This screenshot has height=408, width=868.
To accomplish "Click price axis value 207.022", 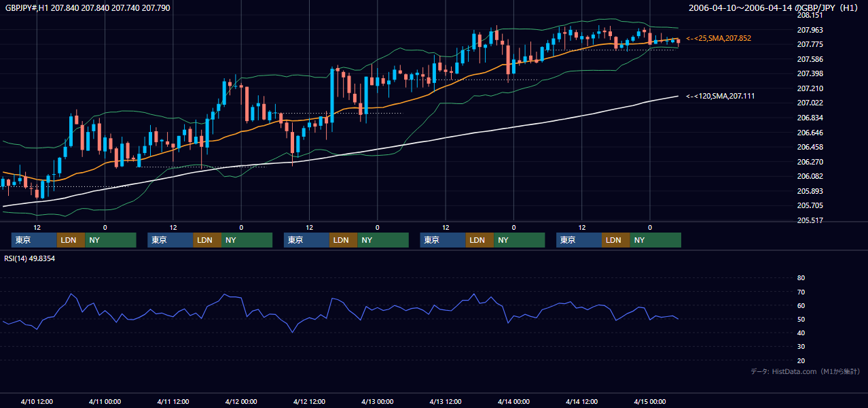I will pyautogui.click(x=810, y=103).
